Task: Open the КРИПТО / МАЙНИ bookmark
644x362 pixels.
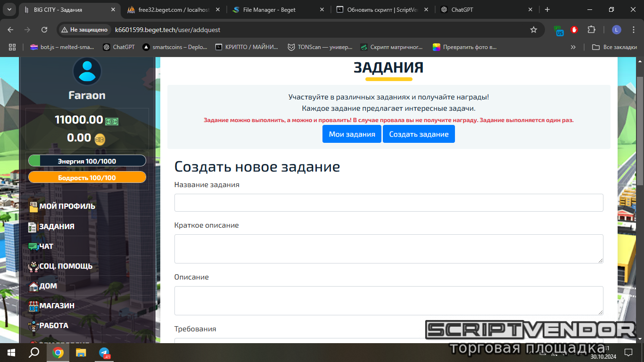Action: pos(247,47)
